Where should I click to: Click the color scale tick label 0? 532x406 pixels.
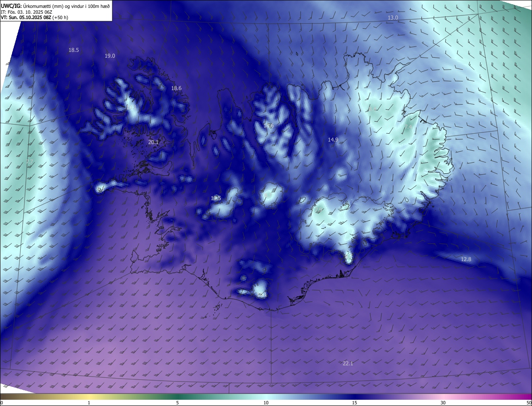[x=1, y=403]
